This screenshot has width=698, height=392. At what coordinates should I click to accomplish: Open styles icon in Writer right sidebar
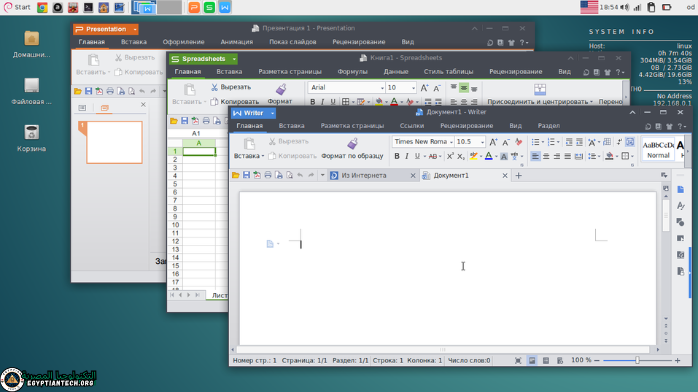click(681, 206)
